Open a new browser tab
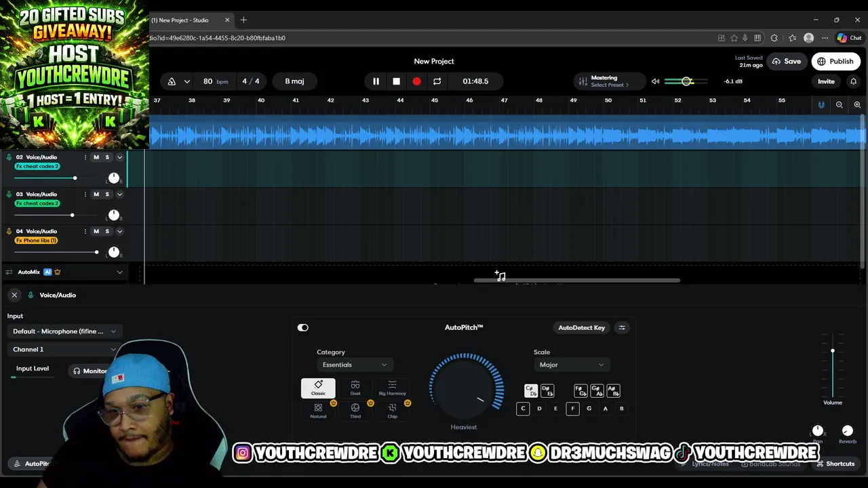868x488 pixels. pos(243,20)
